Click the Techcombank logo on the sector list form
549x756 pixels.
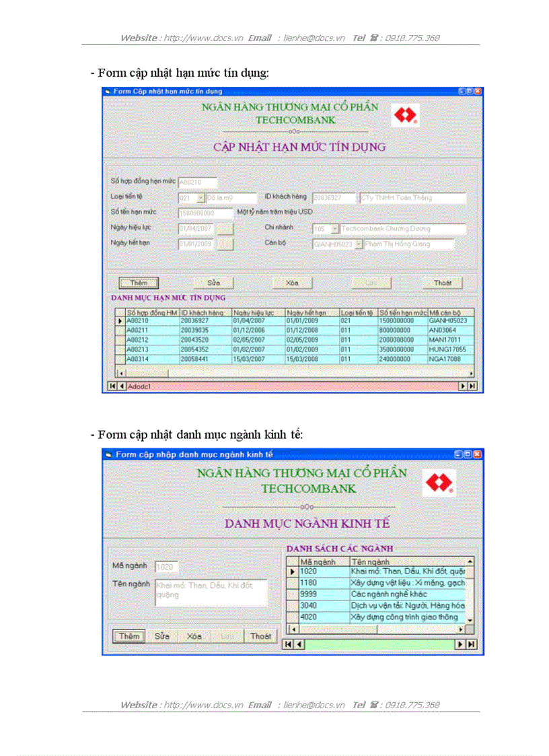pos(438,482)
